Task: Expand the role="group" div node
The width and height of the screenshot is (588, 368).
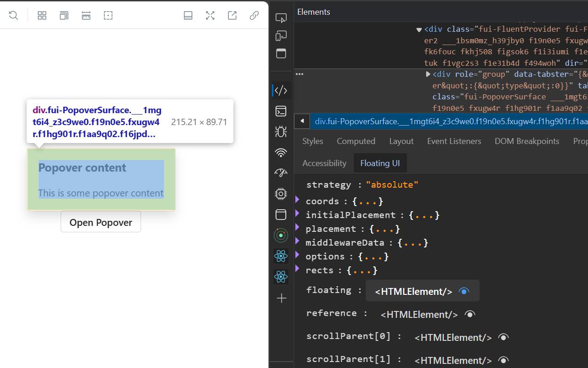Action: 428,74
